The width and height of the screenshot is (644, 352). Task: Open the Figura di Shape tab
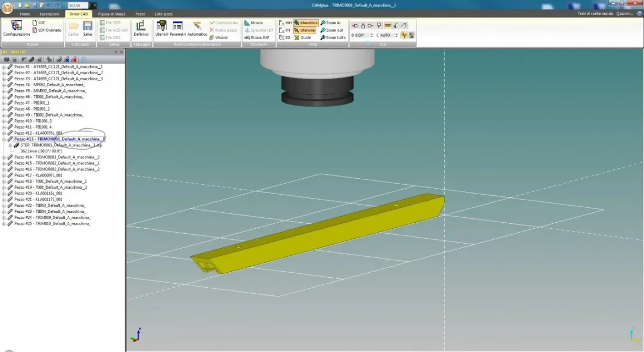[x=112, y=14]
